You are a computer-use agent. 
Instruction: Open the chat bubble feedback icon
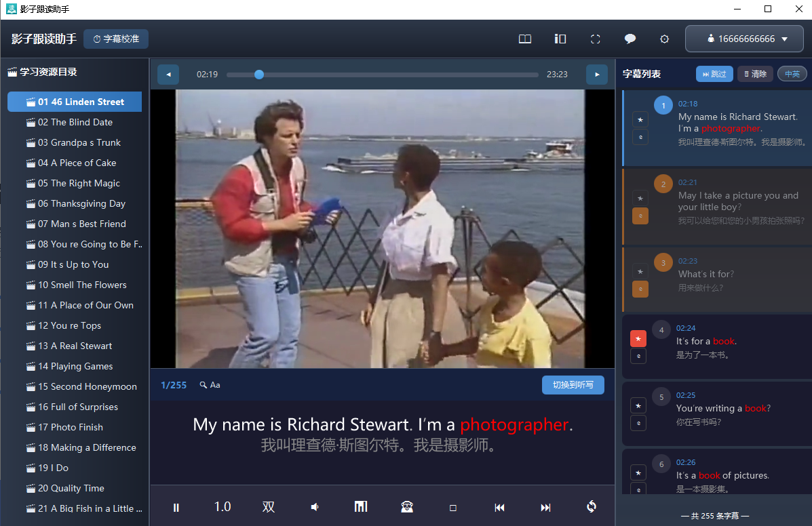click(x=630, y=39)
